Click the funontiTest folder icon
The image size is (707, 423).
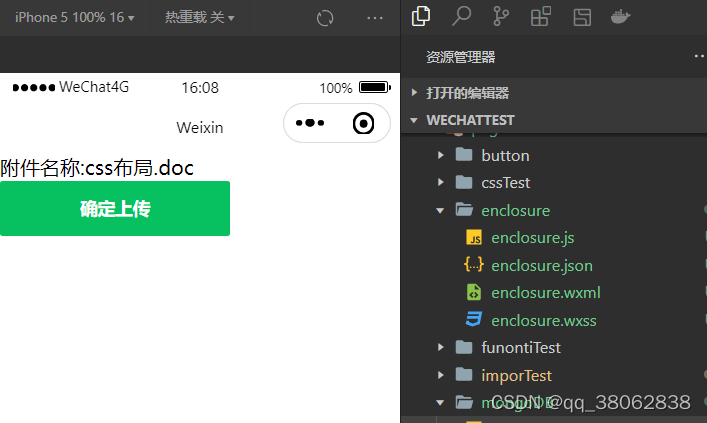click(x=464, y=347)
